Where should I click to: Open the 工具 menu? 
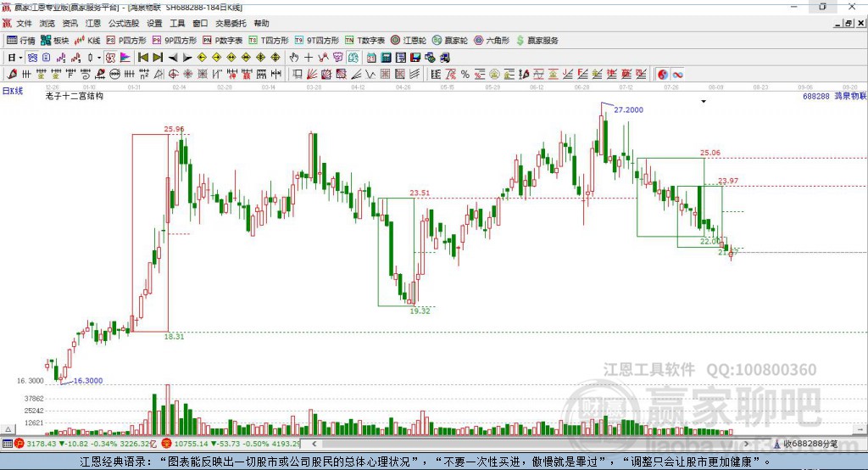pos(177,23)
